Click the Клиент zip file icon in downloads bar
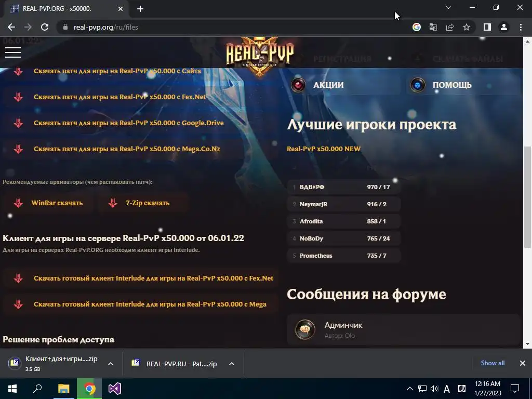Viewport: 532px width, 399px height. click(15, 363)
